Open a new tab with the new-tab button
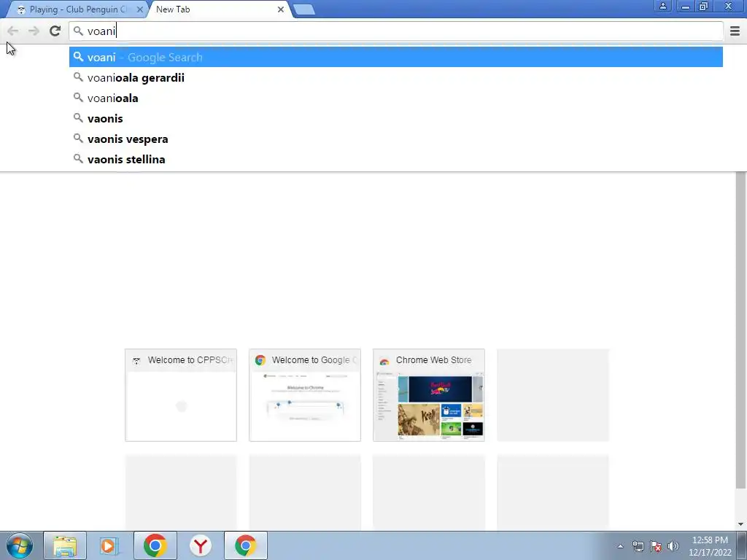The height and width of the screenshot is (560, 747). (304, 9)
